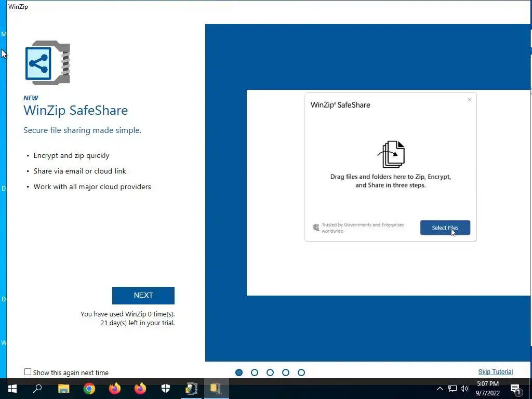The width and height of the screenshot is (532, 399).
Task: Click the SafeShare preview image
Action: click(x=389, y=193)
